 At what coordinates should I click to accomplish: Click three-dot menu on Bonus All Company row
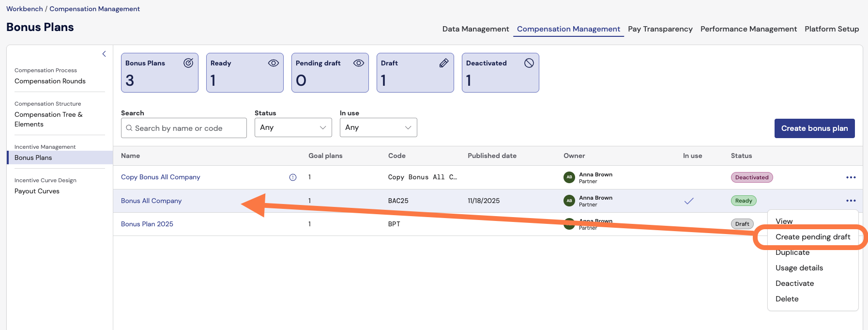click(851, 201)
